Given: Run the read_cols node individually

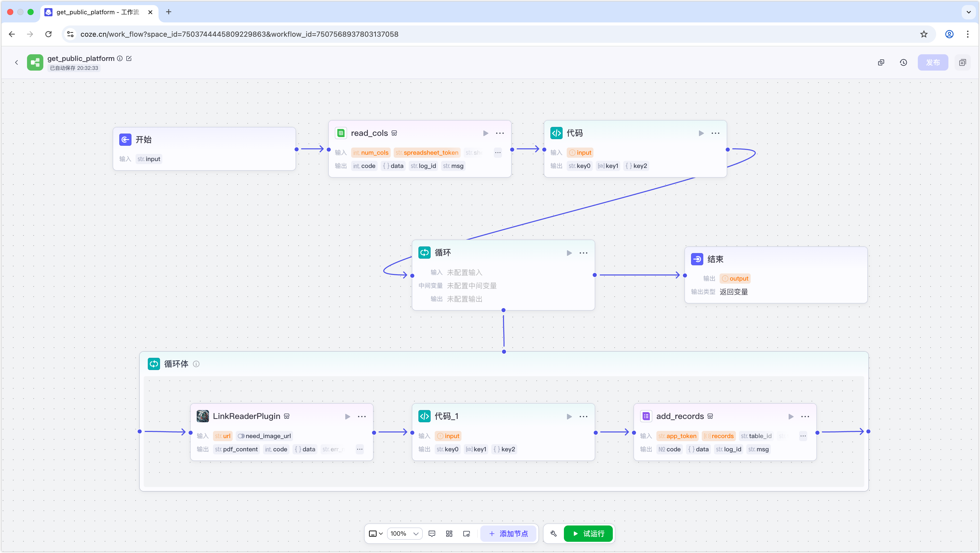Looking at the screenshot, I should click(x=485, y=133).
